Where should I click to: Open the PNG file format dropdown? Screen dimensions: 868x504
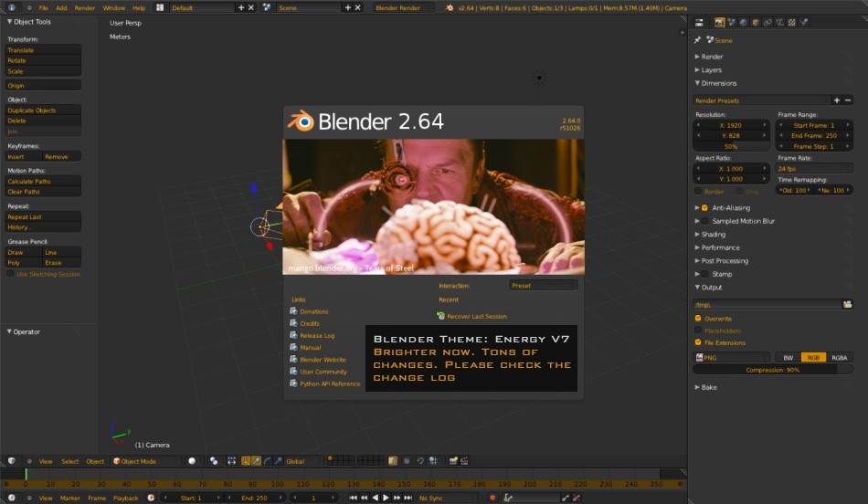tap(732, 357)
